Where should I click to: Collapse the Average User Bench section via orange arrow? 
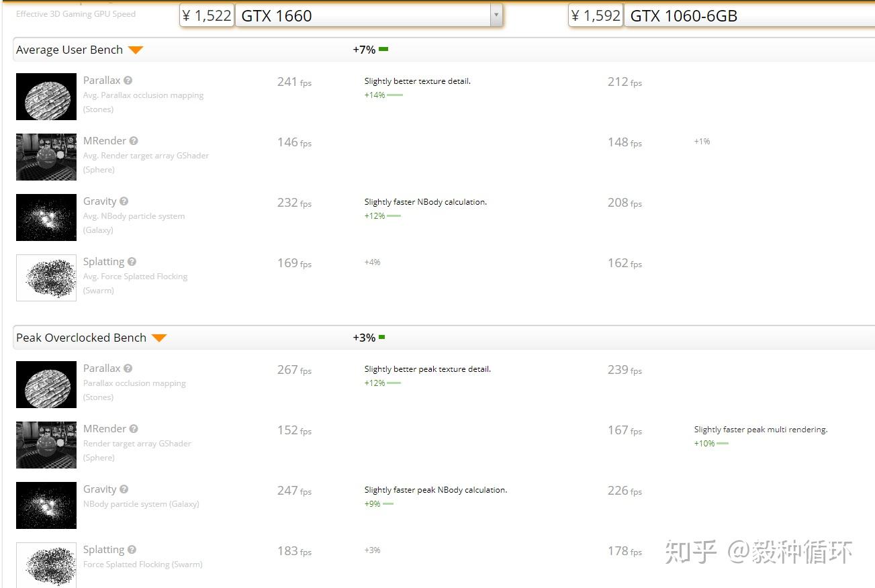click(136, 50)
